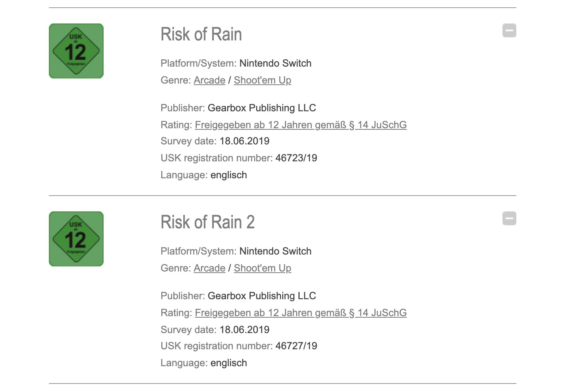Collapse the Risk of Rain entry
The height and width of the screenshot is (392, 566).
point(509,30)
